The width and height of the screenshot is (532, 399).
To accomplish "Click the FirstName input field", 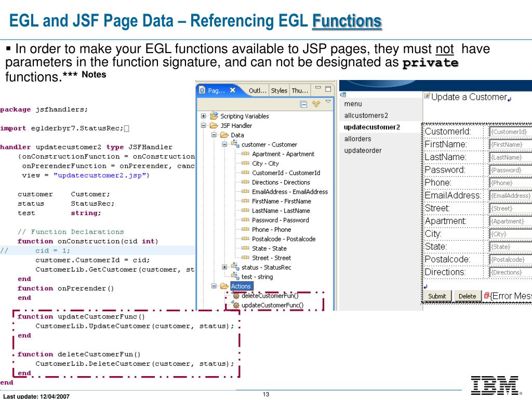I will [x=510, y=144].
